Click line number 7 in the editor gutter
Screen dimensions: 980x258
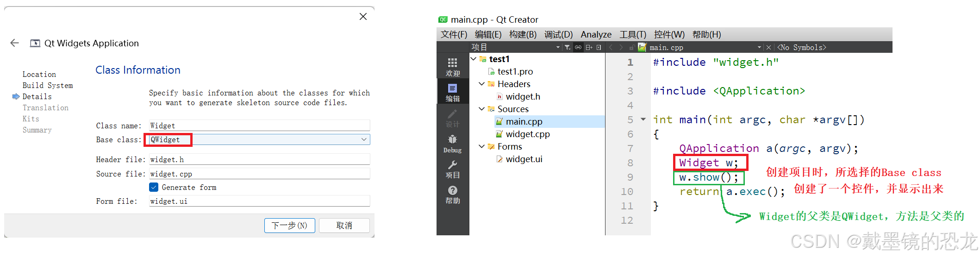(630, 149)
